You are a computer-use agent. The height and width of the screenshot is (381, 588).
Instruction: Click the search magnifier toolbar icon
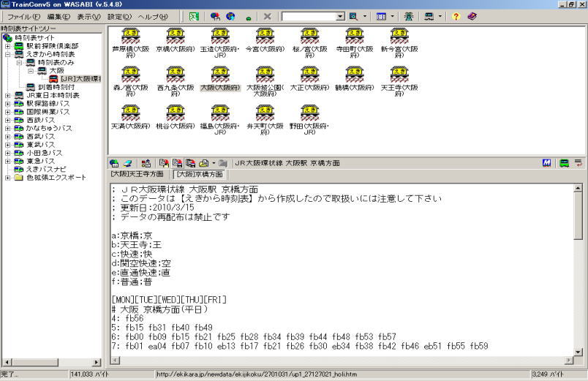(x=353, y=17)
